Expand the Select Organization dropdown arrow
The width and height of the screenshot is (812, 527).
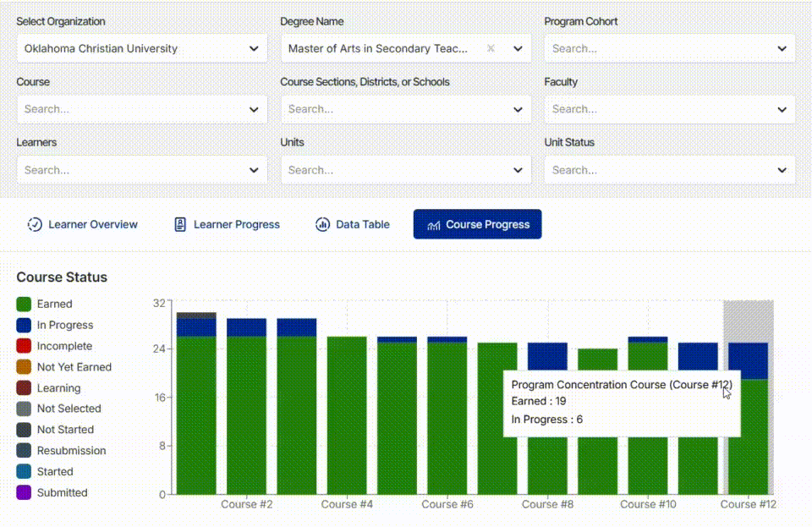(254, 48)
